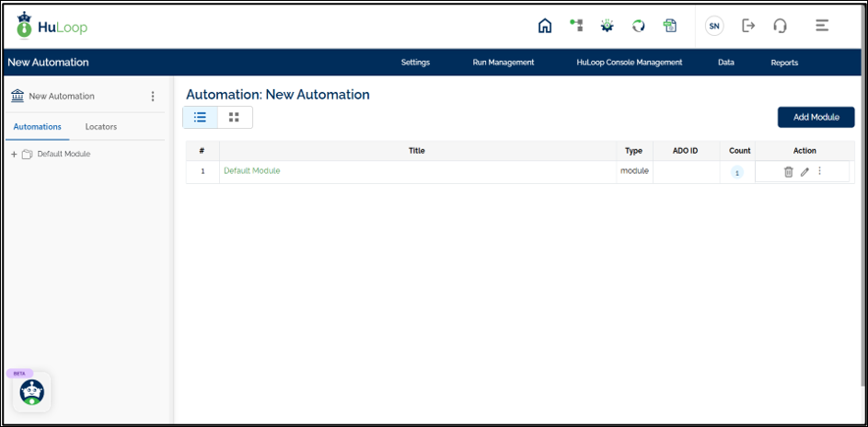This screenshot has width=868, height=427.
Task: Click the logout arrow icon
Action: point(748,26)
